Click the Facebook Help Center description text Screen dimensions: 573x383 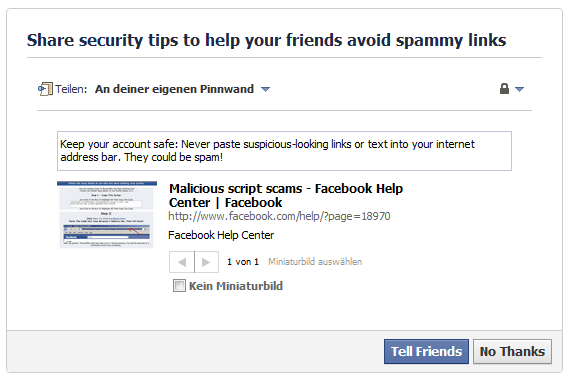coord(221,235)
